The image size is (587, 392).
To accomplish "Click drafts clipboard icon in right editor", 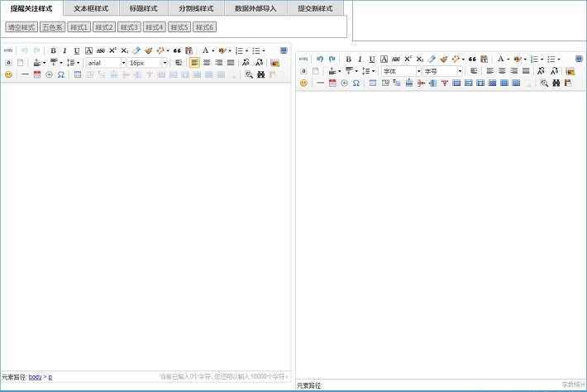I will coord(568,84).
